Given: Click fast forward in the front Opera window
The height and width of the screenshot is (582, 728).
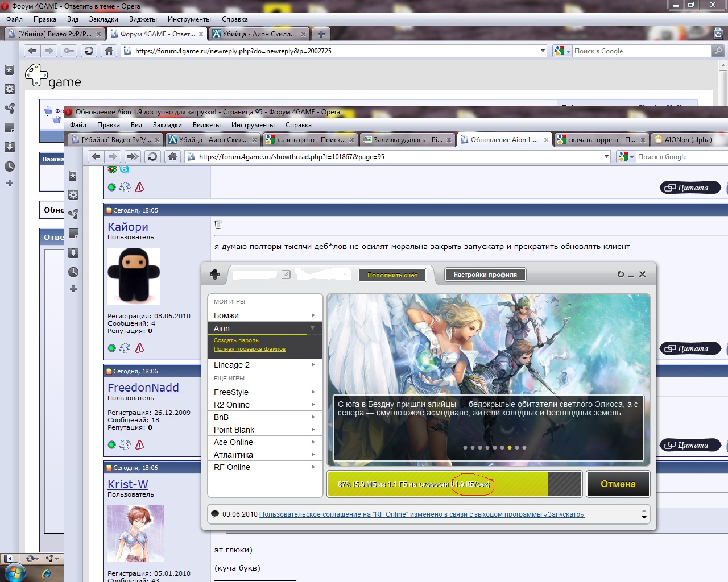Looking at the screenshot, I should [x=133, y=156].
